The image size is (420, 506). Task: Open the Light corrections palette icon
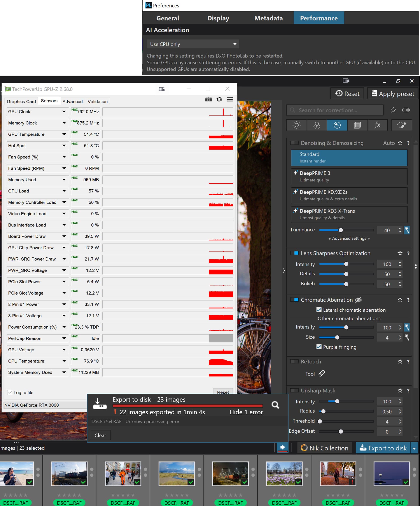pos(296,125)
